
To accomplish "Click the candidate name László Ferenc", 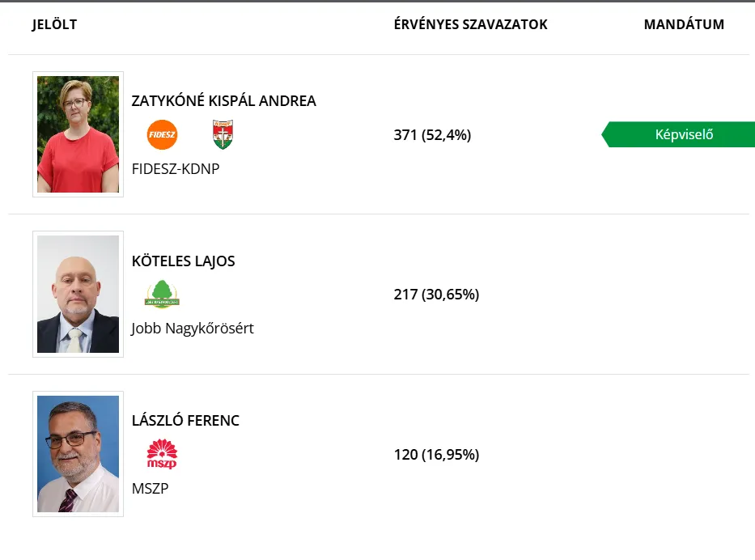I will (185, 421).
